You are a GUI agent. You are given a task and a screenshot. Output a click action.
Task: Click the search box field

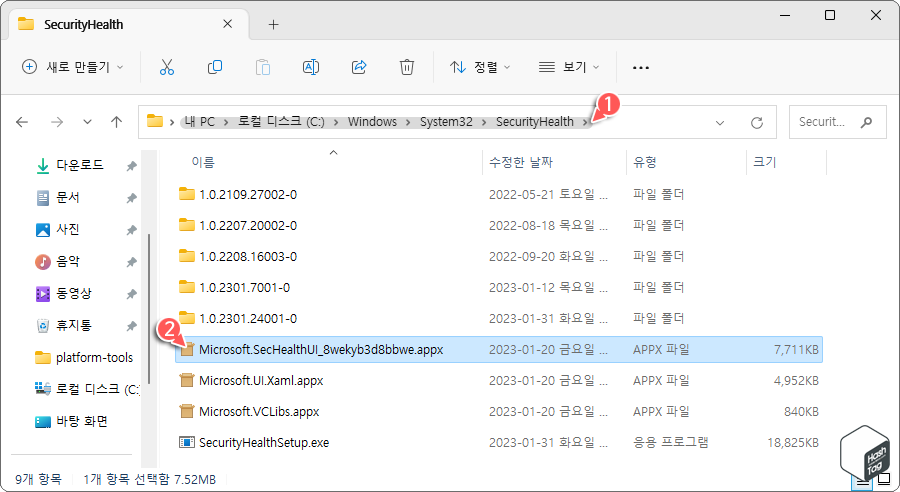(x=837, y=122)
